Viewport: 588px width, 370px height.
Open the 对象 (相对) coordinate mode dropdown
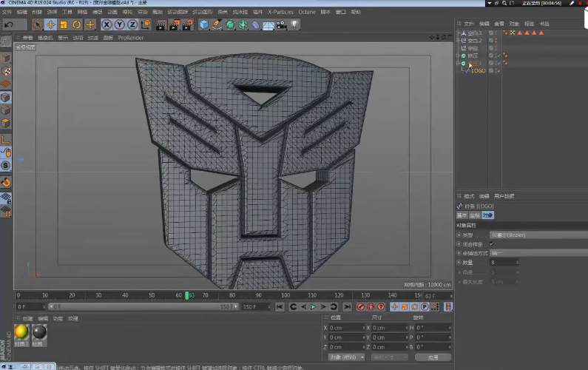pyautogui.click(x=346, y=357)
